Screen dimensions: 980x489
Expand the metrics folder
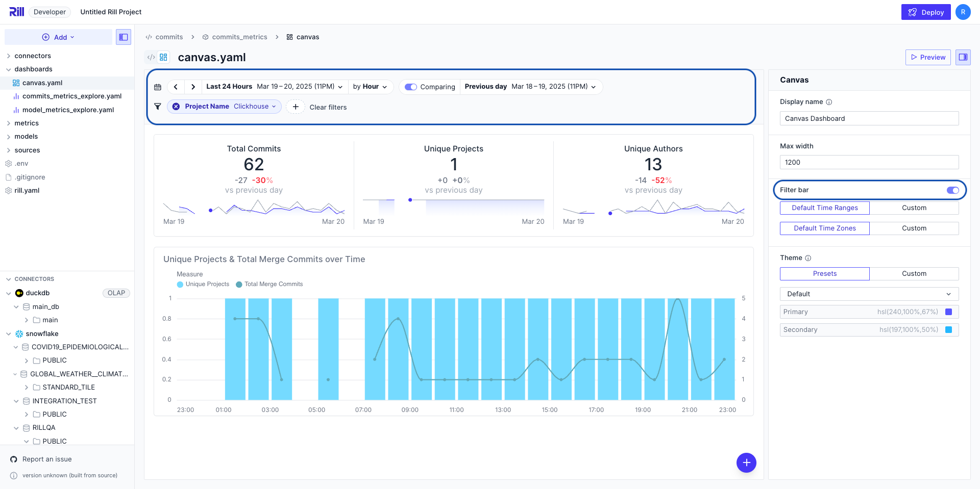(x=27, y=123)
